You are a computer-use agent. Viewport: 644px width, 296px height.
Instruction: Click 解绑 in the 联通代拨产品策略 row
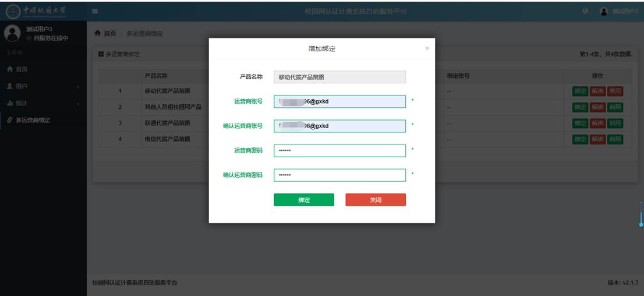597,123
